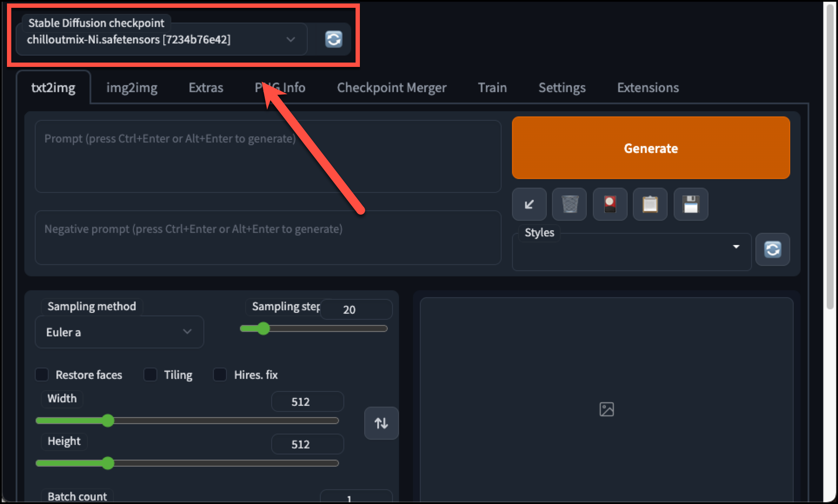
Task: Click the Width slider handle
Action: click(108, 421)
